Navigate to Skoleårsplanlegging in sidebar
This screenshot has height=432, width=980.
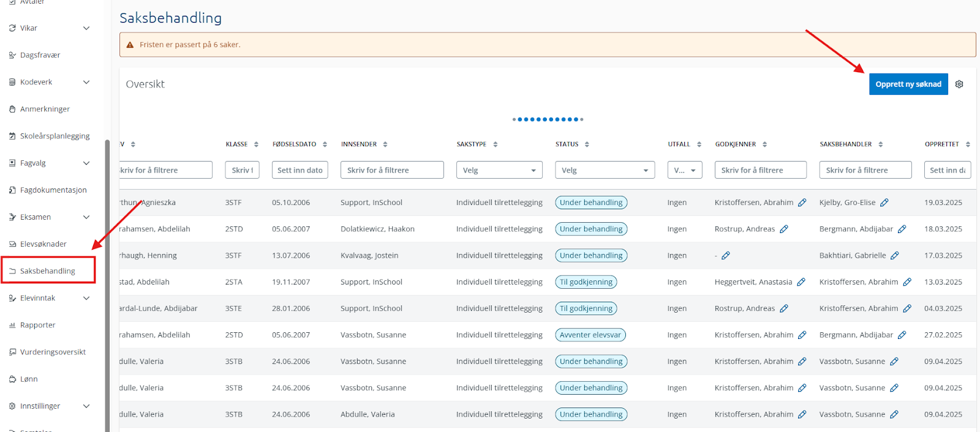(55, 136)
